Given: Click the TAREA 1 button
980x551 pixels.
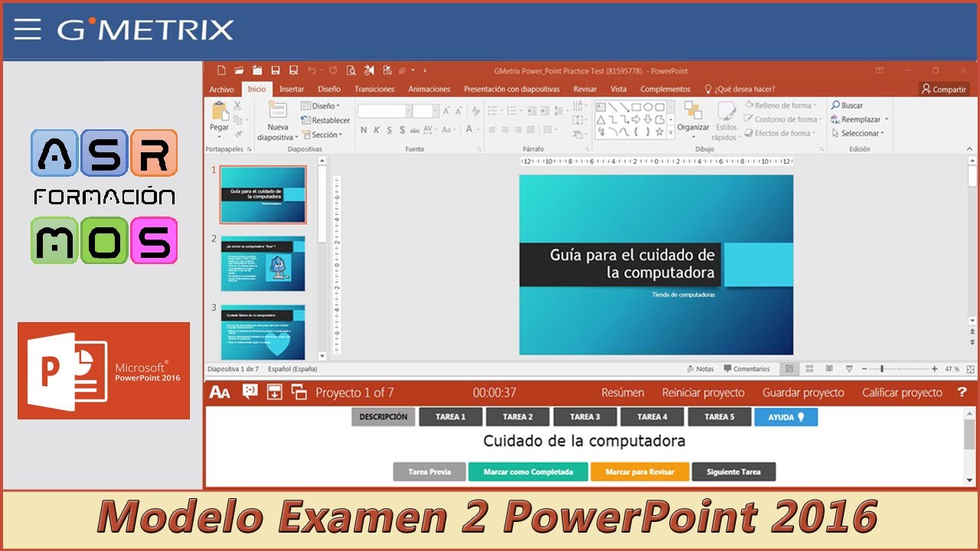Looking at the screenshot, I should coord(451,417).
